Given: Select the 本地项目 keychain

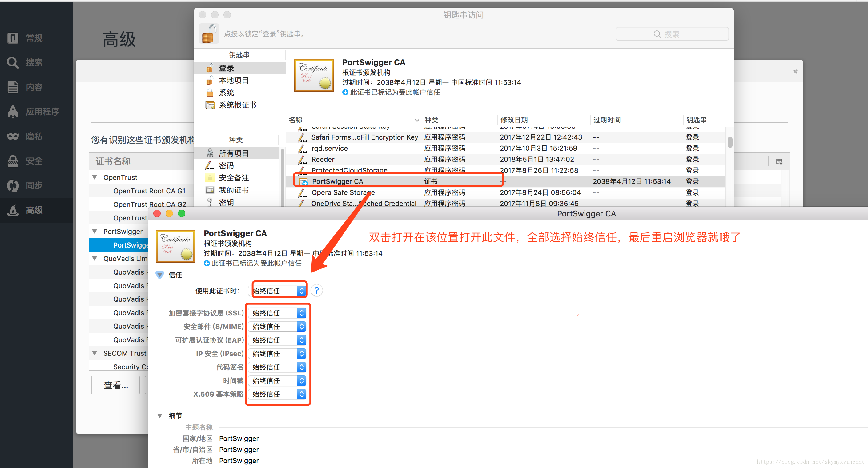Looking at the screenshot, I should click(x=239, y=80).
